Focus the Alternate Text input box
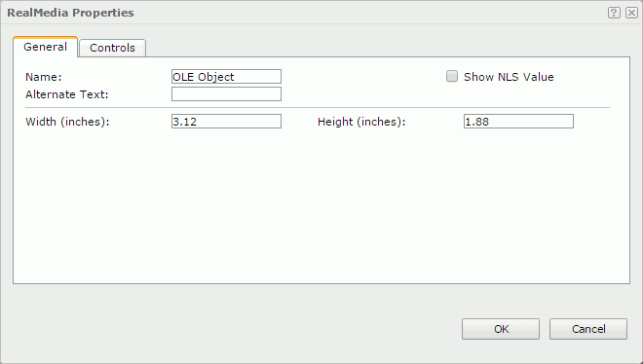Screen dimensions: 643x364 point(226,94)
